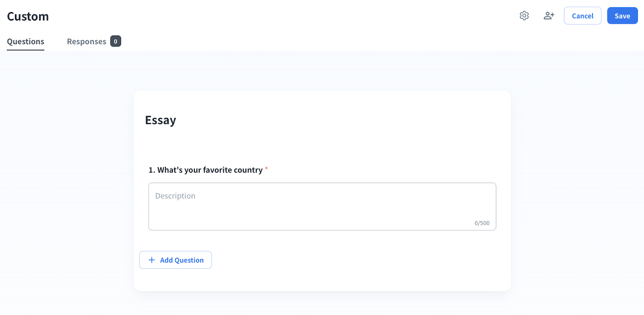This screenshot has width=644, height=315.
Task: Select the favorite country question text
Action: point(210,170)
